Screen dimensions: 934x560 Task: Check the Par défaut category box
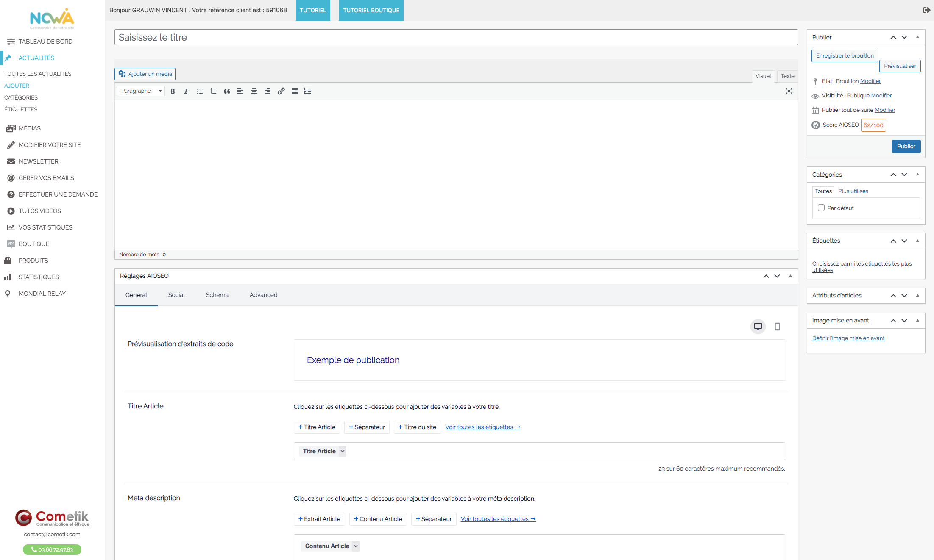point(821,208)
